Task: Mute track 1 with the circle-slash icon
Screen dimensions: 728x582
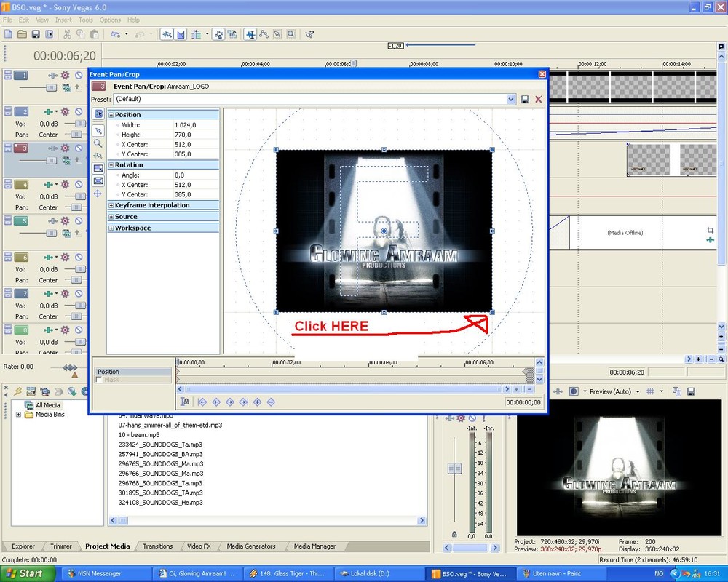Action: pyautogui.click(x=79, y=75)
